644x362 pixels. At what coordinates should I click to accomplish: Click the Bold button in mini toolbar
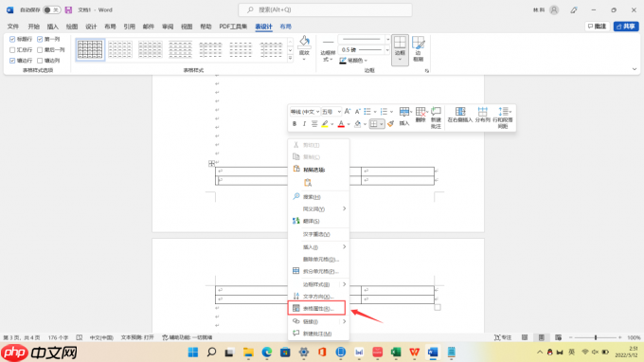tap(295, 124)
